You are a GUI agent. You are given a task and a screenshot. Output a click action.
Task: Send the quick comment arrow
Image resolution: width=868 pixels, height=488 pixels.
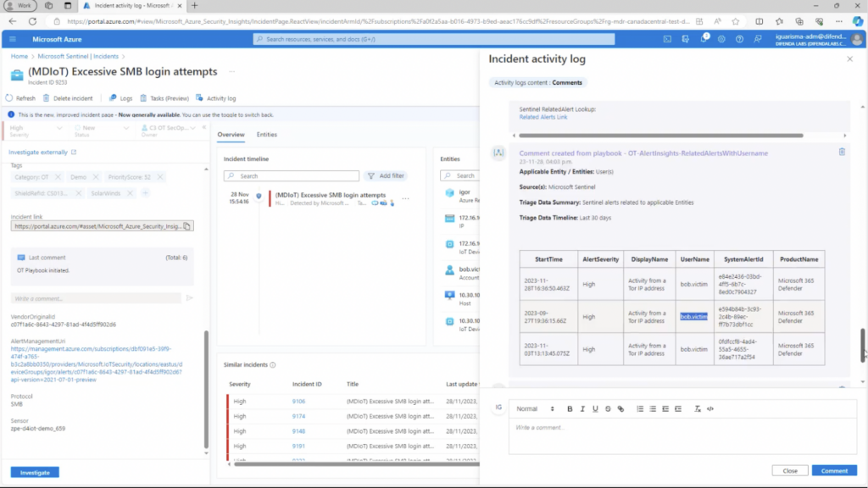pos(189,298)
